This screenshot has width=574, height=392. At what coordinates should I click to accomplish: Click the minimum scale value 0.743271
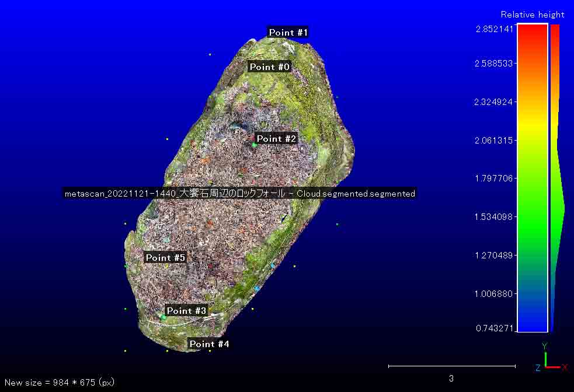coord(495,328)
